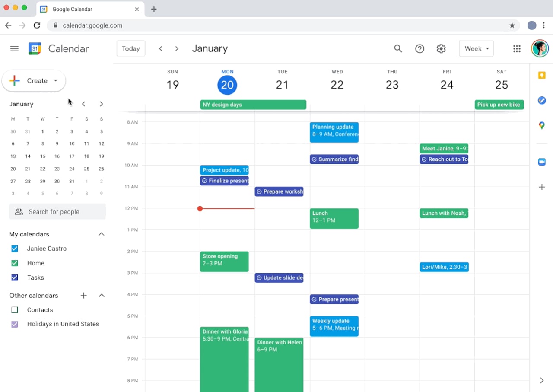The width and height of the screenshot is (553, 392).
Task: Jump to Today
Action: 130,48
